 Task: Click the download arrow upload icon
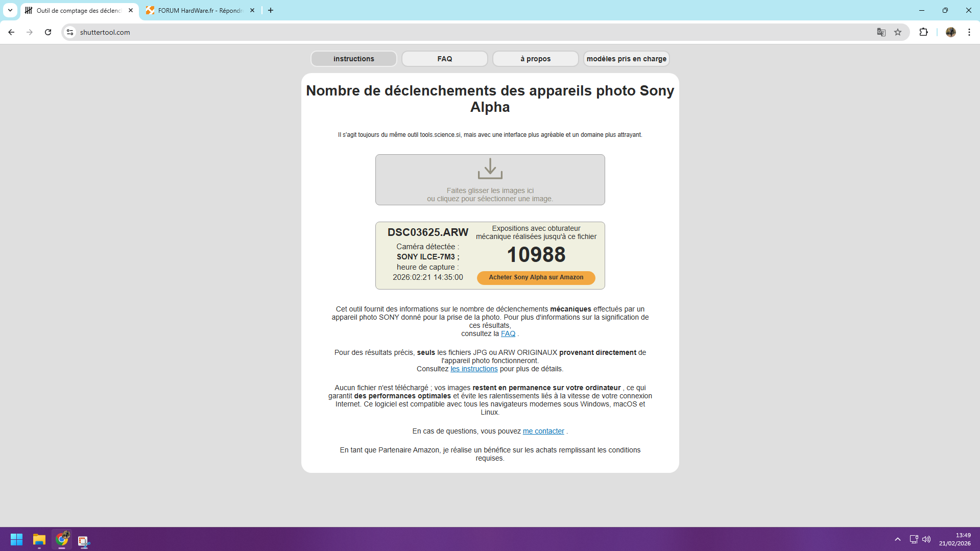coord(490,169)
